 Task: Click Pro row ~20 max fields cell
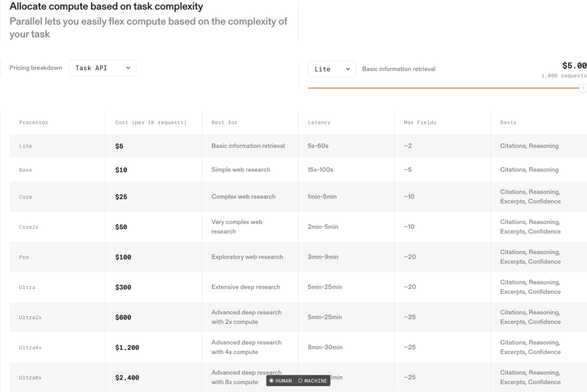pyautogui.click(x=410, y=257)
